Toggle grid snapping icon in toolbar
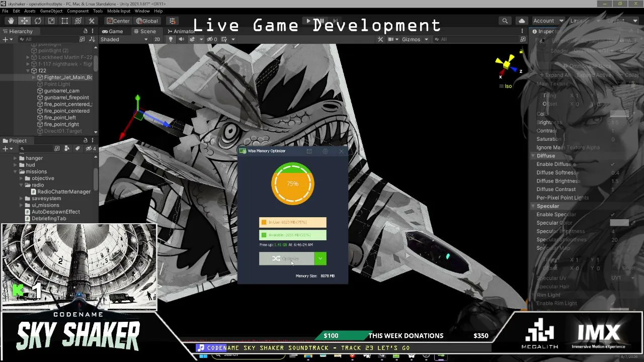Viewport: 644px width, 362px height. pos(172,21)
